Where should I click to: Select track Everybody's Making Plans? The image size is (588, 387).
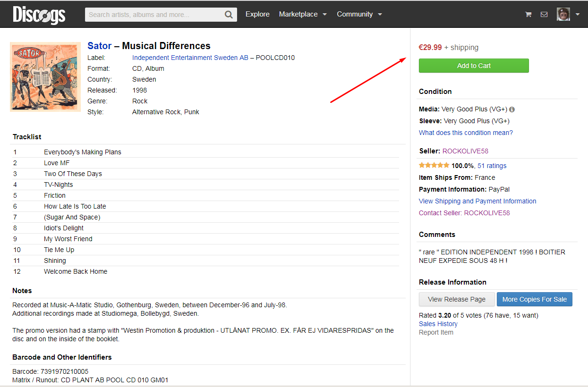83,152
